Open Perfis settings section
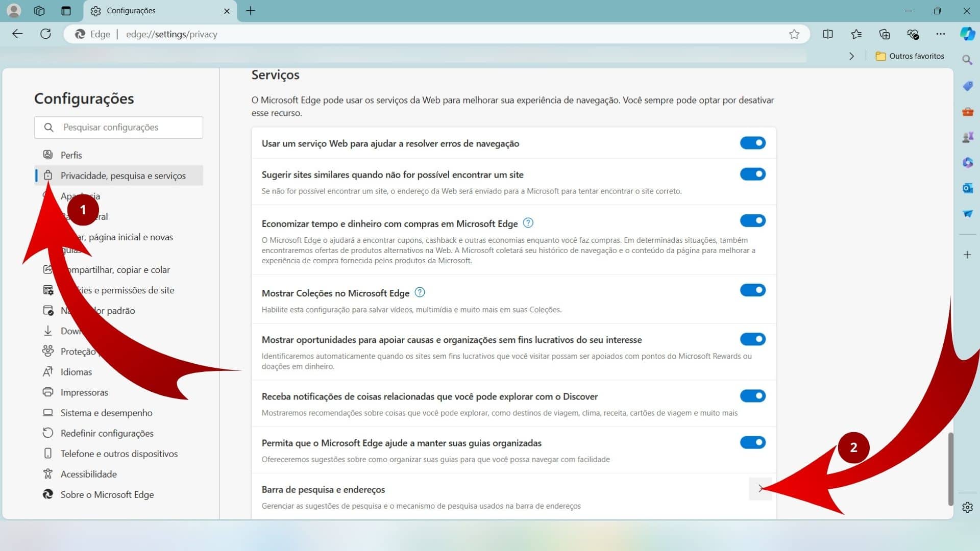The image size is (980, 551). point(118,155)
